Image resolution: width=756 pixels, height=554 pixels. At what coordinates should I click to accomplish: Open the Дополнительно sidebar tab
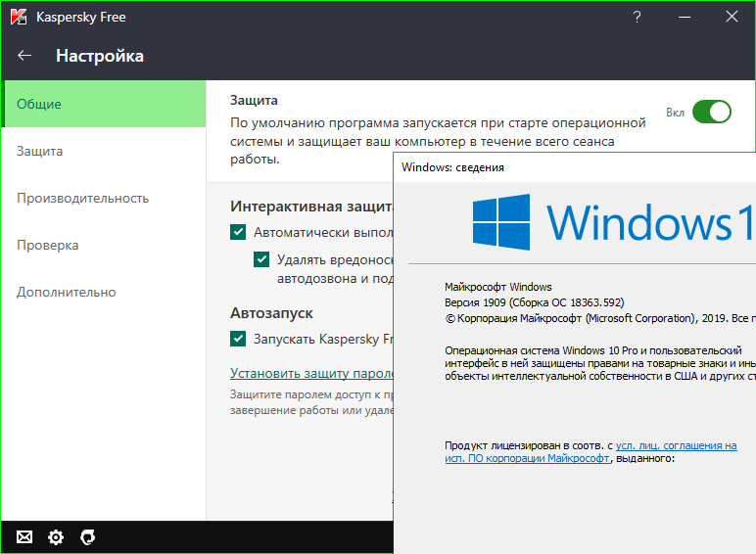point(104,292)
